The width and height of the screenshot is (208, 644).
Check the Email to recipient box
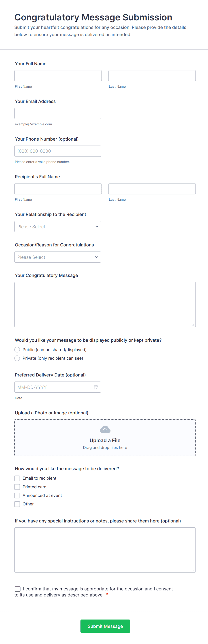click(x=17, y=478)
